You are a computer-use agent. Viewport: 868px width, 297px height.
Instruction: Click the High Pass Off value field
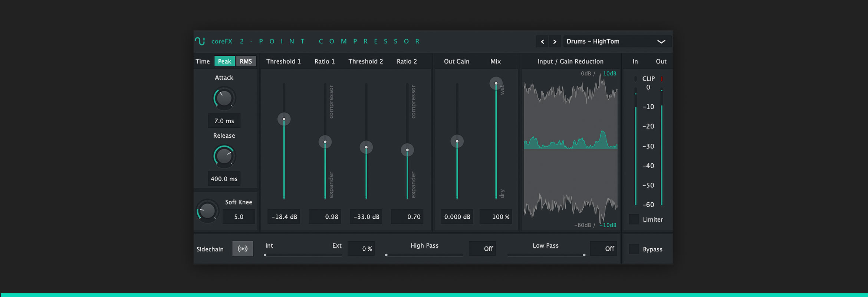coord(482,249)
